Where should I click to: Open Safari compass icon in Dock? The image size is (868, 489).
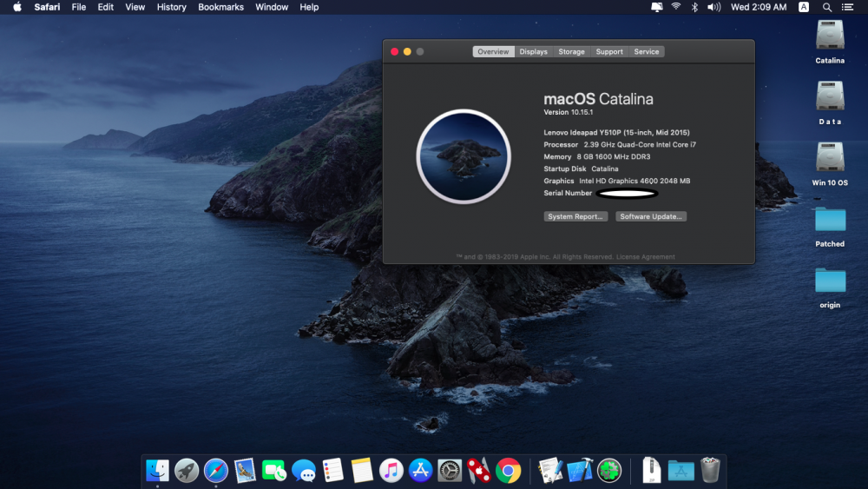216,471
